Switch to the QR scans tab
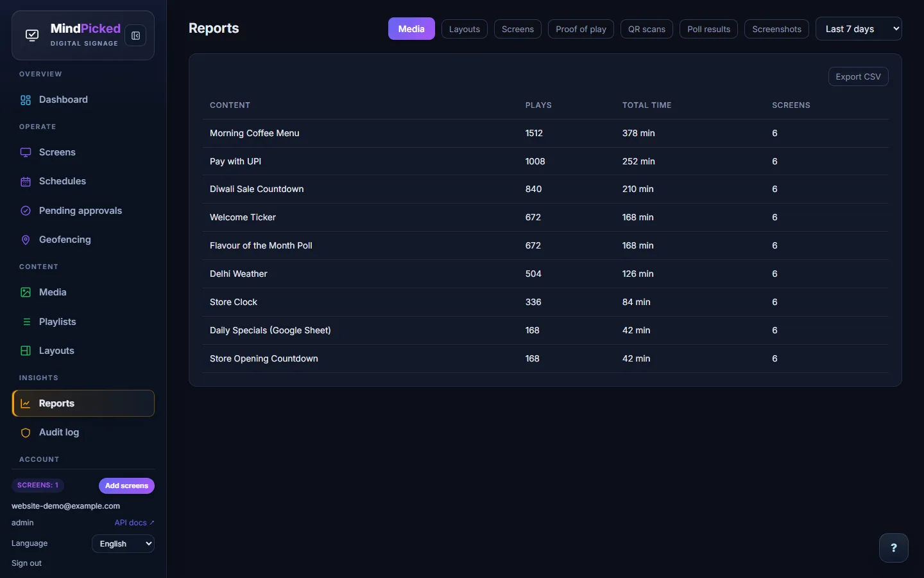The width and height of the screenshot is (924, 578). (647, 29)
